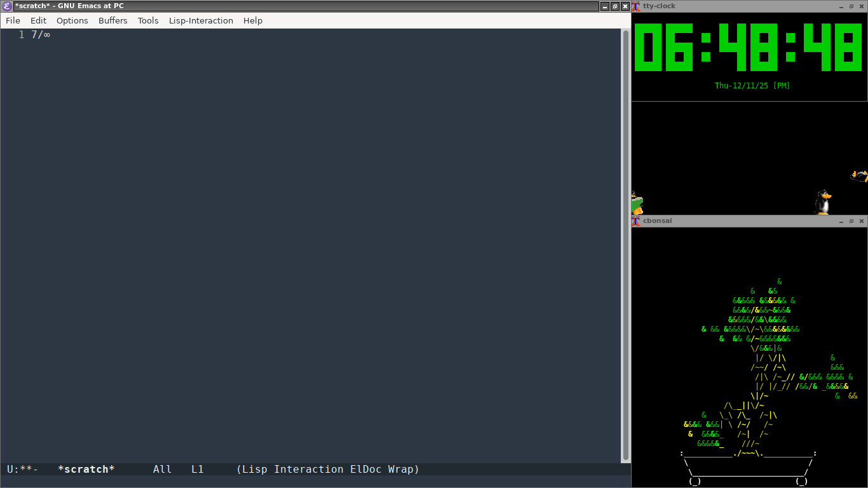Click the xterm icon in the tty-clock title bar
Screen dimensions: 868x488
click(x=635, y=6)
